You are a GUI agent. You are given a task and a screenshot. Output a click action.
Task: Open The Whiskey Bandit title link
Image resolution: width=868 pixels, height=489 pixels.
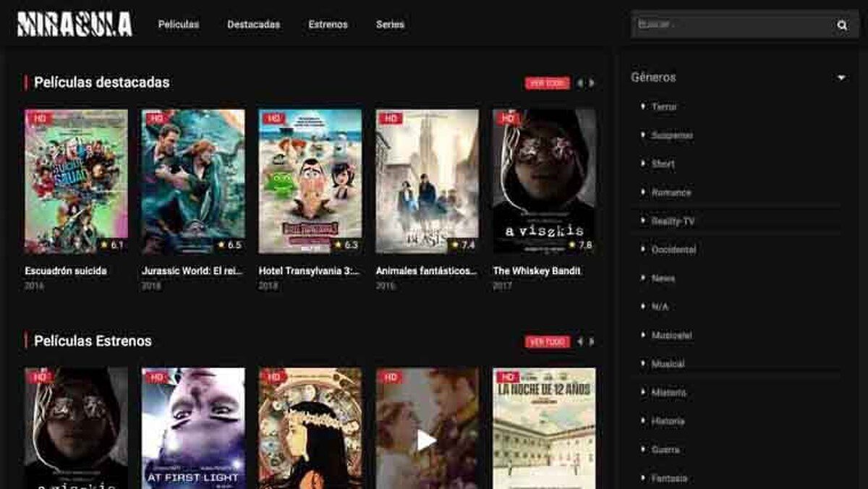point(537,271)
